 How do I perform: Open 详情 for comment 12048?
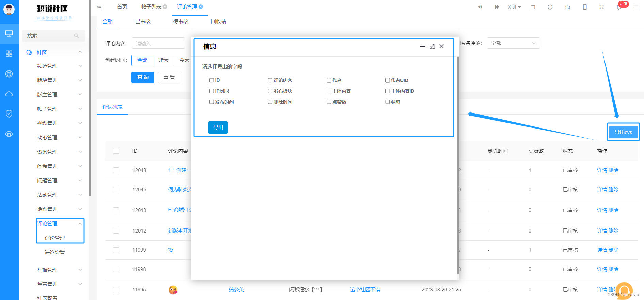602,170
